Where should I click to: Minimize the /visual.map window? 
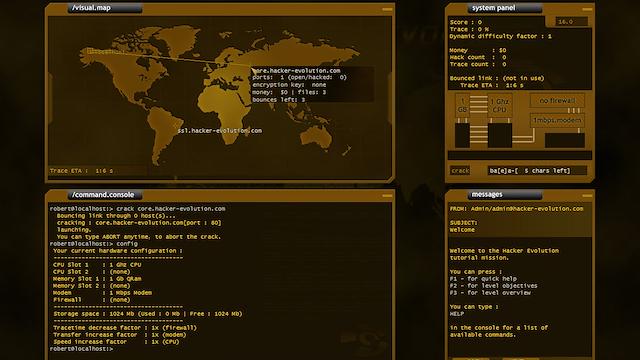point(387,9)
